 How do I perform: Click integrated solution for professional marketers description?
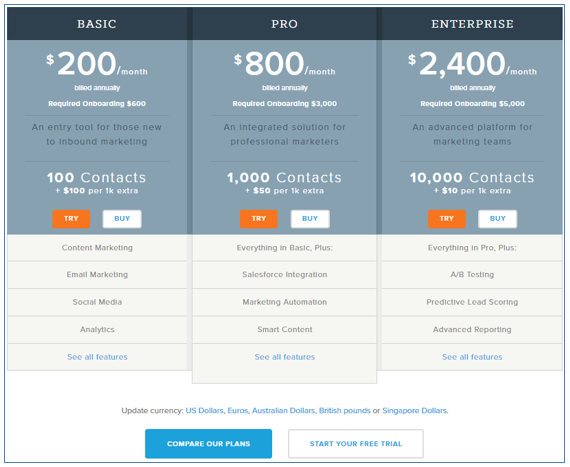pos(285,134)
